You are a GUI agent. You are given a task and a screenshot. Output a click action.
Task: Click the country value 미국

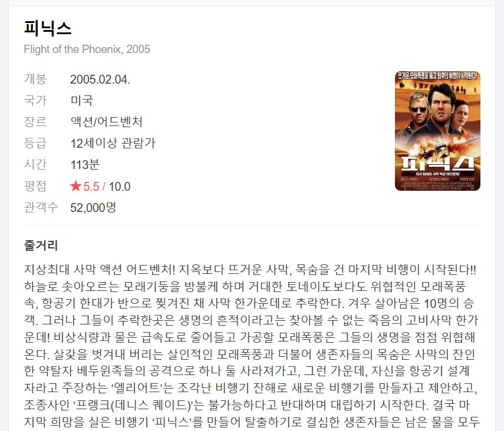click(82, 101)
